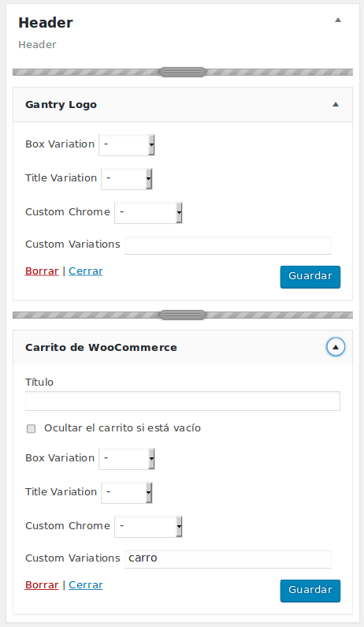The height and width of the screenshot is (627, 364).
Task: Click Guardar button in Gantry Logo widget
Action: click(x=310, y=277)
